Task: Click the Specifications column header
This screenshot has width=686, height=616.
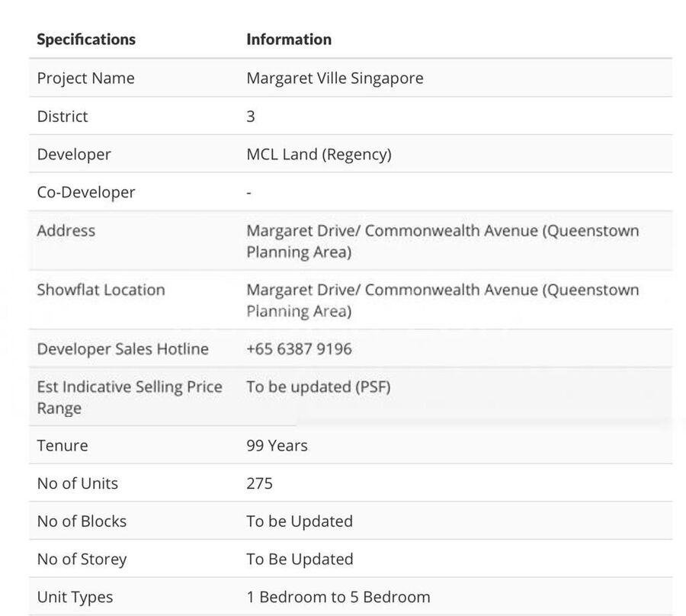Action: coord(86,40)
